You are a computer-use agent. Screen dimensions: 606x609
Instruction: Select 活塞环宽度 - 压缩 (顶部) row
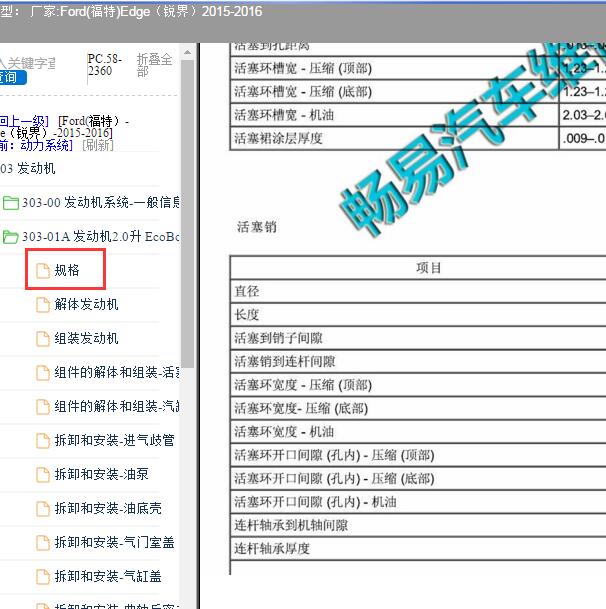pos(418,385)
